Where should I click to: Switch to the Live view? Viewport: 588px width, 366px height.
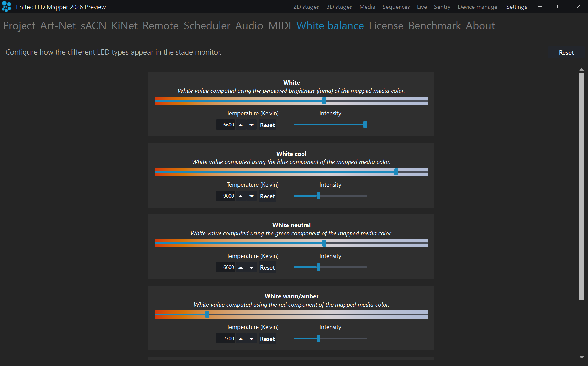click(x=422, y=7)
